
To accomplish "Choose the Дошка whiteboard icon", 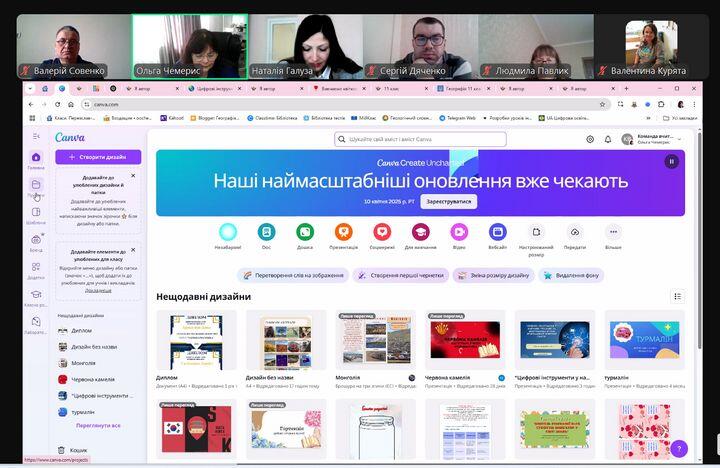I will [305, 232].
